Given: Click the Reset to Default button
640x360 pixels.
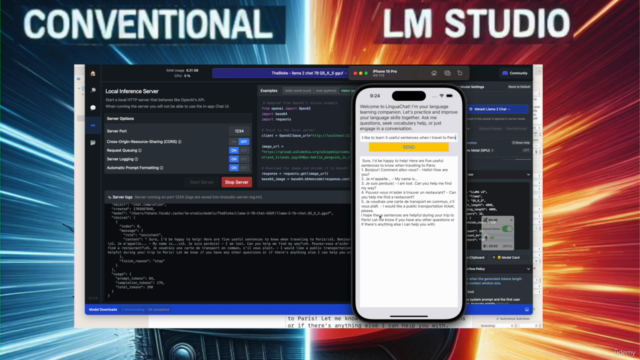Looking at the screenshot, I should [x=519, y=87].
